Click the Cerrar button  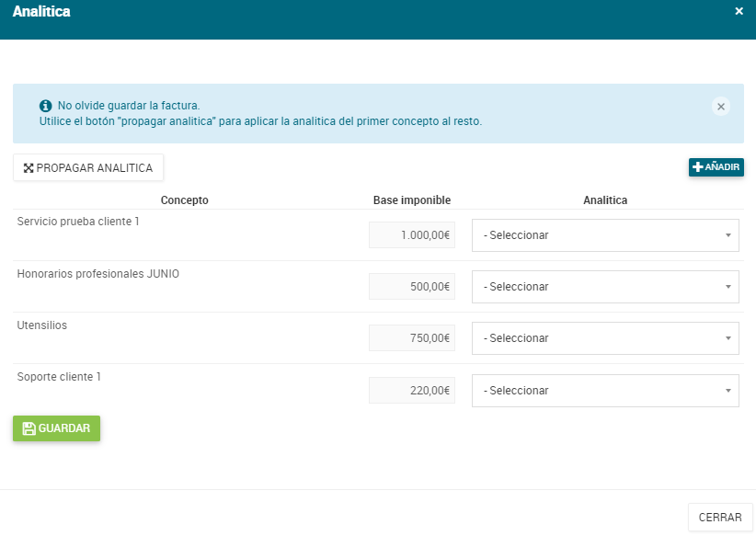click(x=720, y=518)
